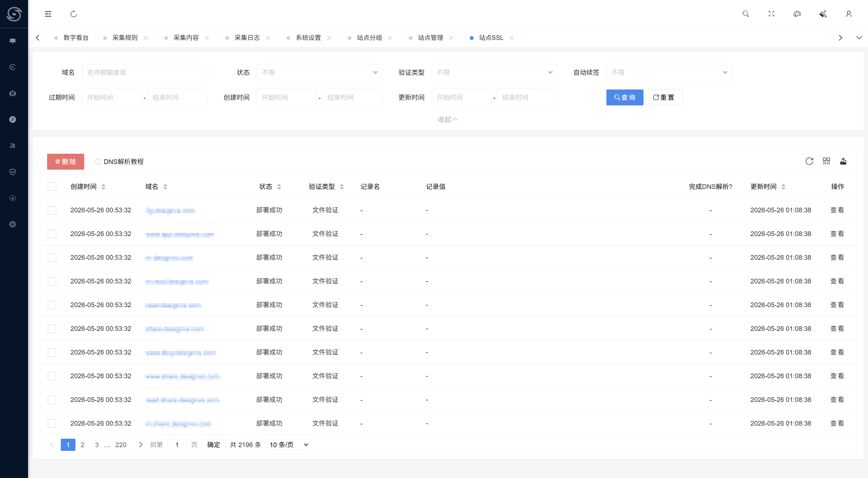Click the red 删除 button
This screenshot has height=478, width=868.
tap(65, 162)
